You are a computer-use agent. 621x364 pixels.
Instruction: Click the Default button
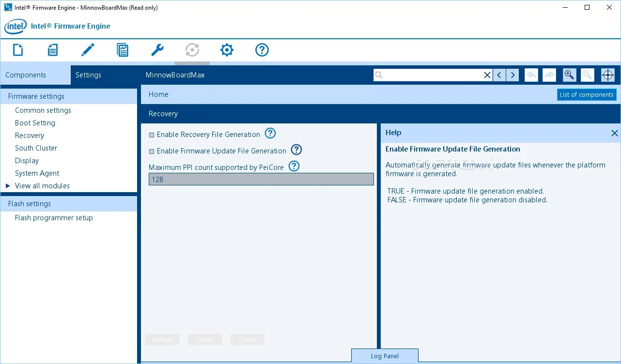[162, 339]
